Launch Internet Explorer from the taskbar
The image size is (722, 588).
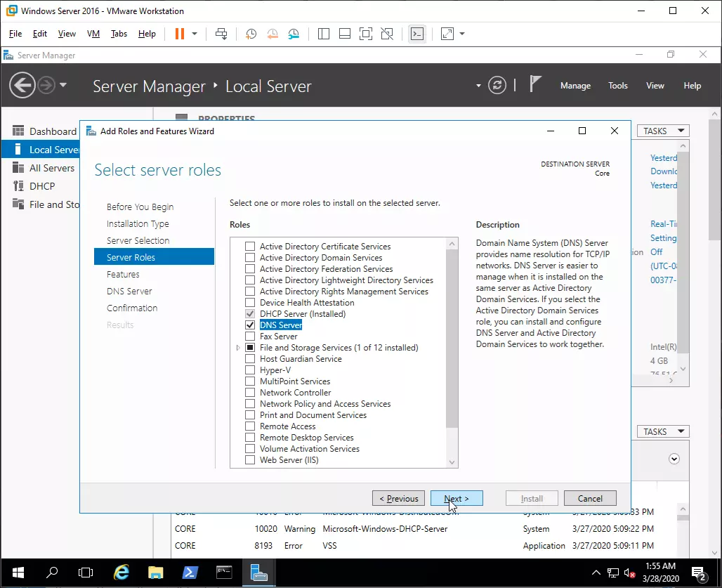click(x=122, y=573)
